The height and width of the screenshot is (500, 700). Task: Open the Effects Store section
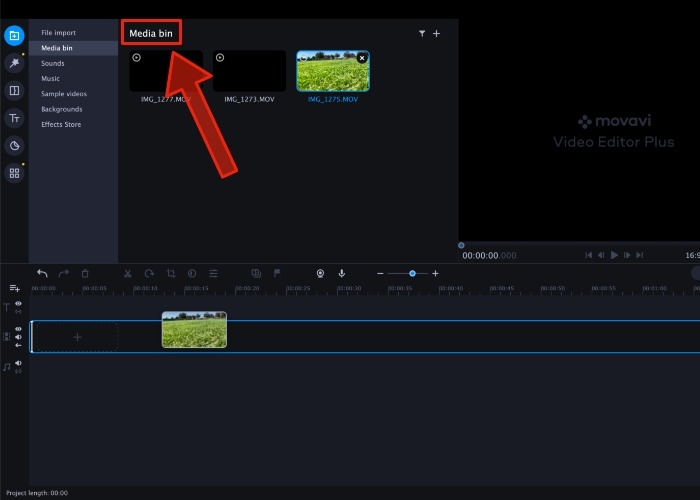click(61, 124)
